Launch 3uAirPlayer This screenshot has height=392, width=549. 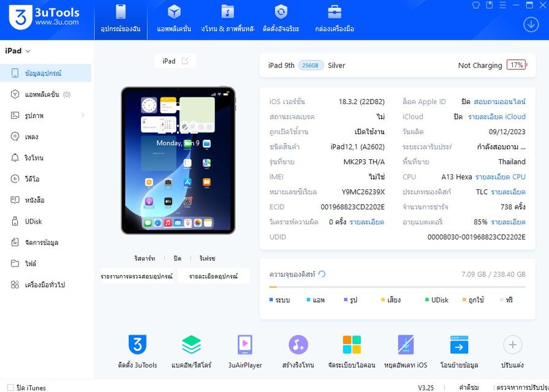(x=244, y=352)
